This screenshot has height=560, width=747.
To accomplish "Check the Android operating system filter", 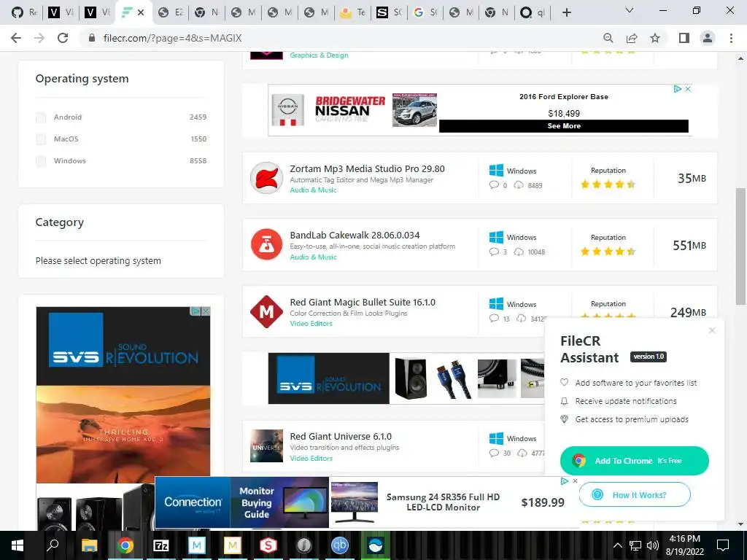I will [x=41, y=117].
